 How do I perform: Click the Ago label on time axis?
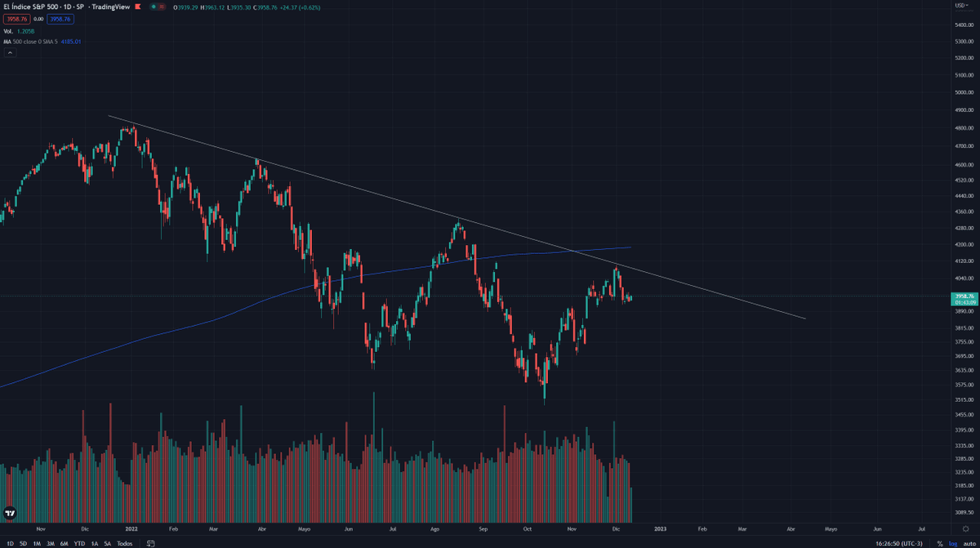(x=434, y=529)
